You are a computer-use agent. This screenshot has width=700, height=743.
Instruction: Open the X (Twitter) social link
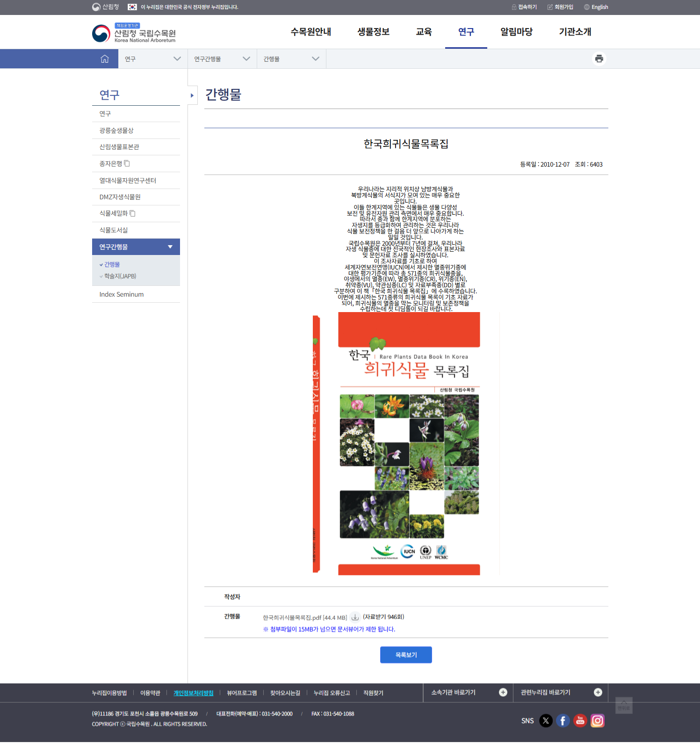click(x=546, y=721)
